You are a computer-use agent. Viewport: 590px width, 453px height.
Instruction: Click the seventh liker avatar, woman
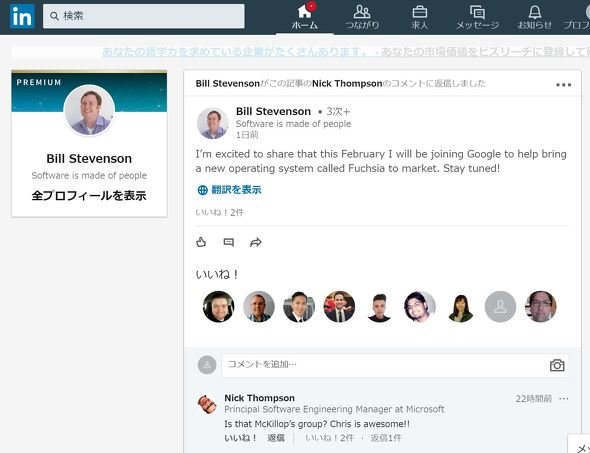[x=460, y=307]
